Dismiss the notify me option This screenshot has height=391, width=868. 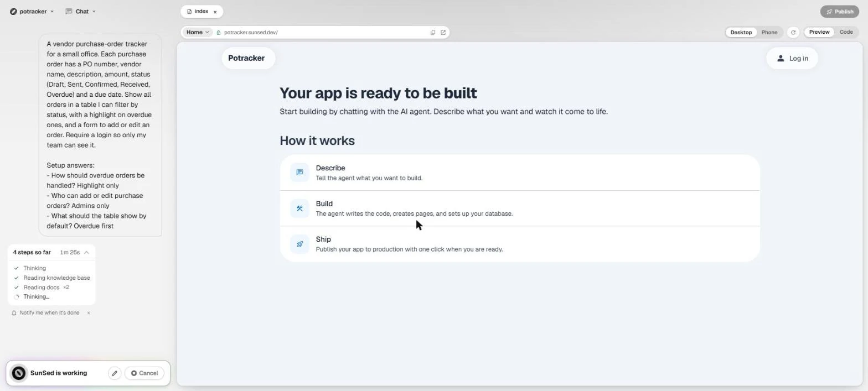[x=89, y=313]
